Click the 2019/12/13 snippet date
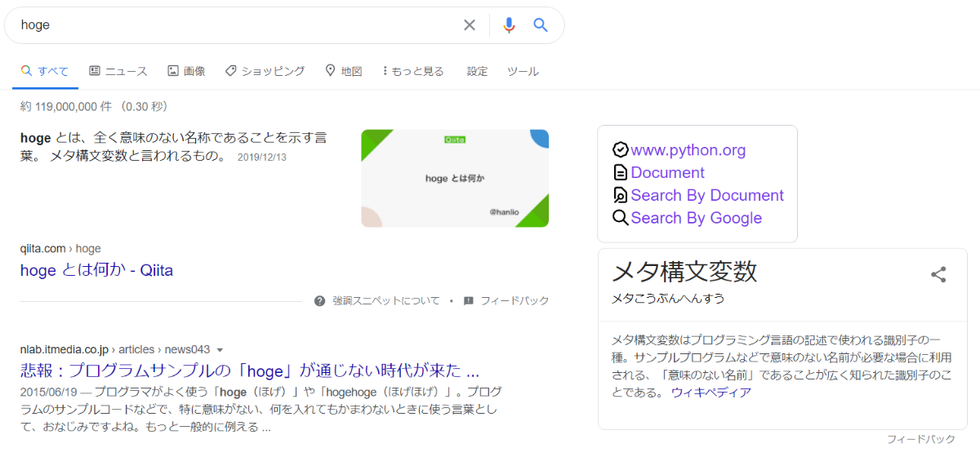 coord(262,157)
